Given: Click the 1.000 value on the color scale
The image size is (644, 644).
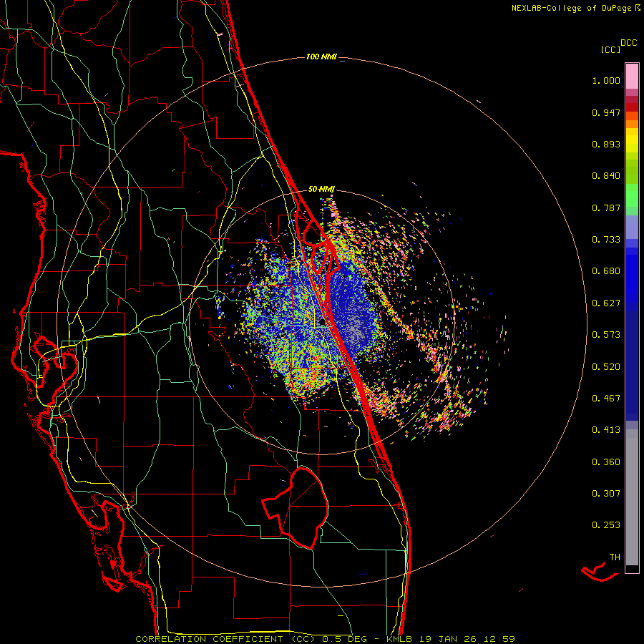Looking at the screenshot, I should point(606,80).
